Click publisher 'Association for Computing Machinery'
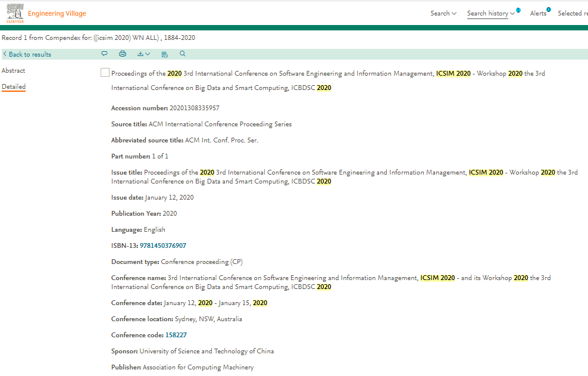 [198, 368]
